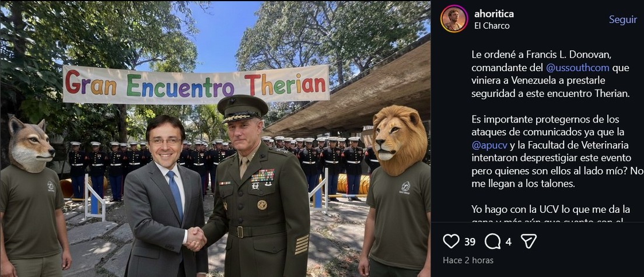This screenshot has height=277, width=644.
Task: View the list of 39 likes
Action: tap(470, 241)
